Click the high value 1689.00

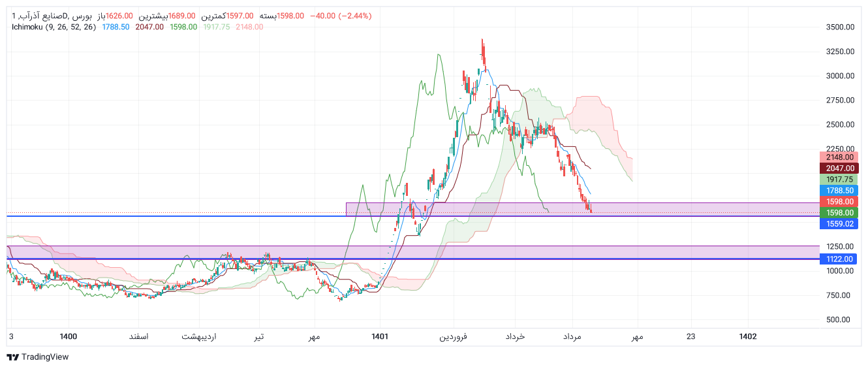183,16
